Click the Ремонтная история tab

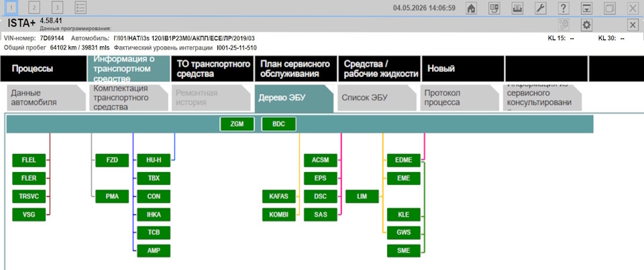[211, 98]
